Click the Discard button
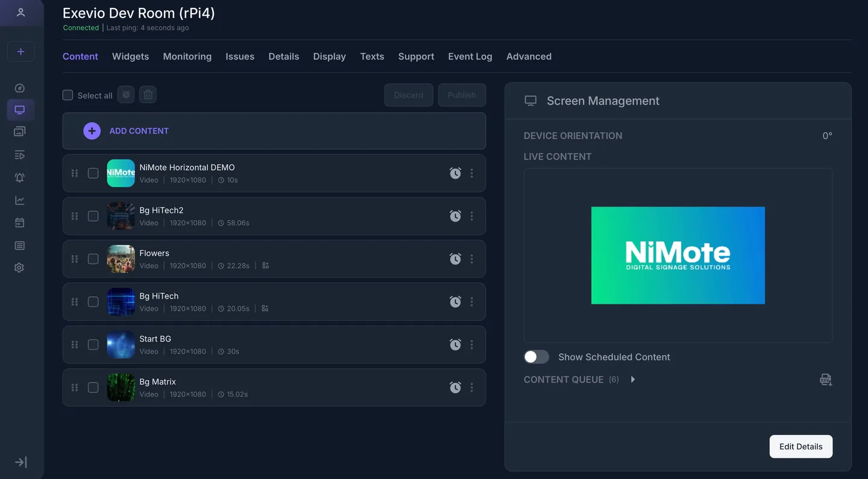Screen dimensions: 868x479 click(x=409, y=95)
